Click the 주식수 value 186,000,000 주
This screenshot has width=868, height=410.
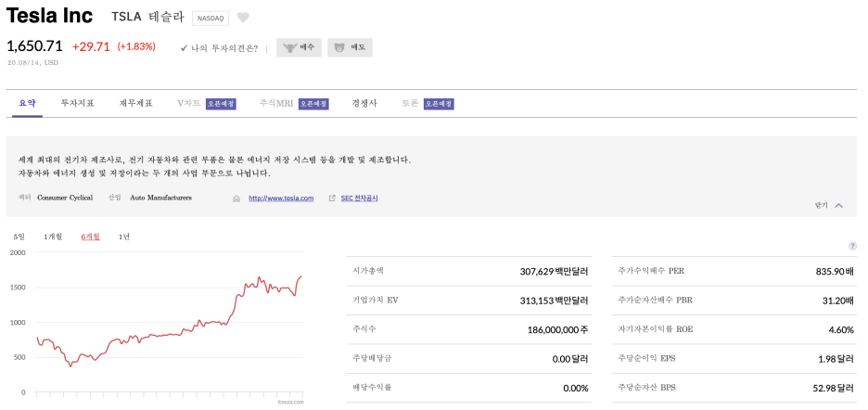point(557,329)
